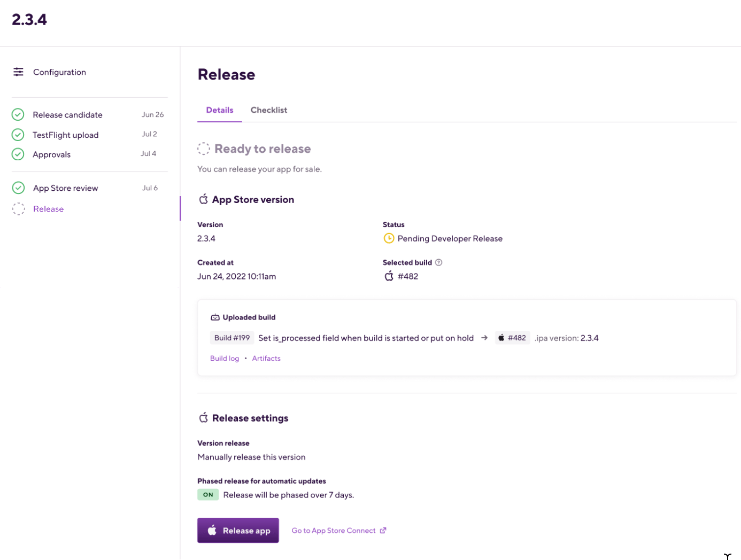The image size is (741, 560).
Task: Select the App Store review step in sidebar
Action: click(65, 188)
